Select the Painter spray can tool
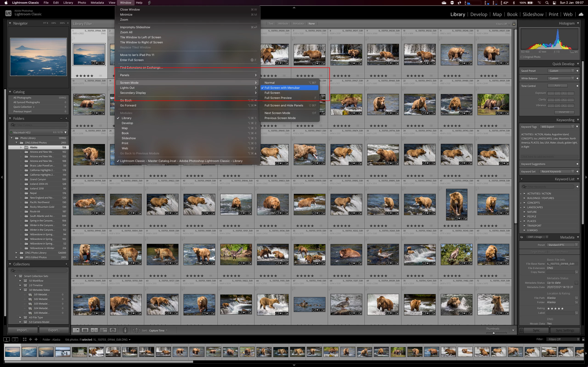The image size is (588, 367). coord(125,330)
